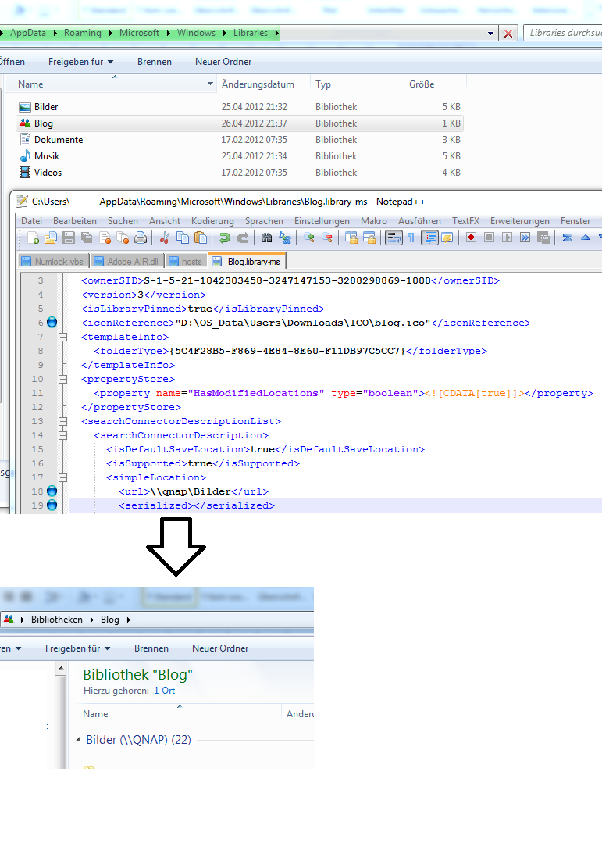
Task: Open the Einstellungen menu
Action: tap(322, 221)
